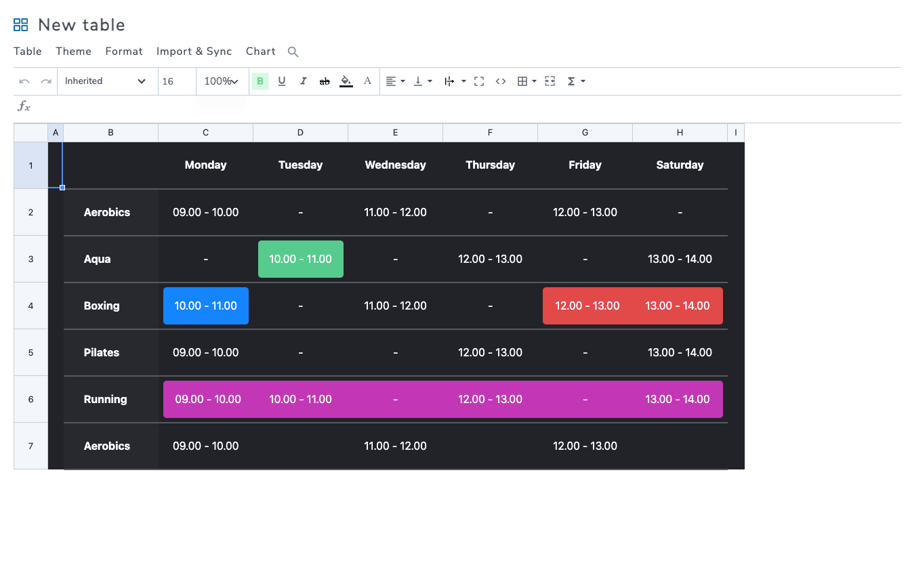
Task: Toggle strikethrough formatting
Action: pyautogui.click(x=325, y=81)
